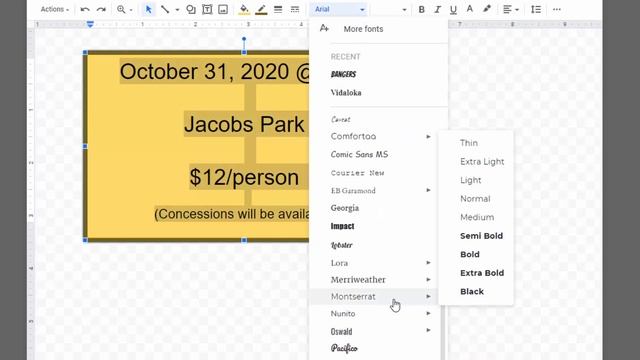Open line spacing options
Image resolution: width=640 pixels, height=360 pixels.
click(x=536, y=9)
